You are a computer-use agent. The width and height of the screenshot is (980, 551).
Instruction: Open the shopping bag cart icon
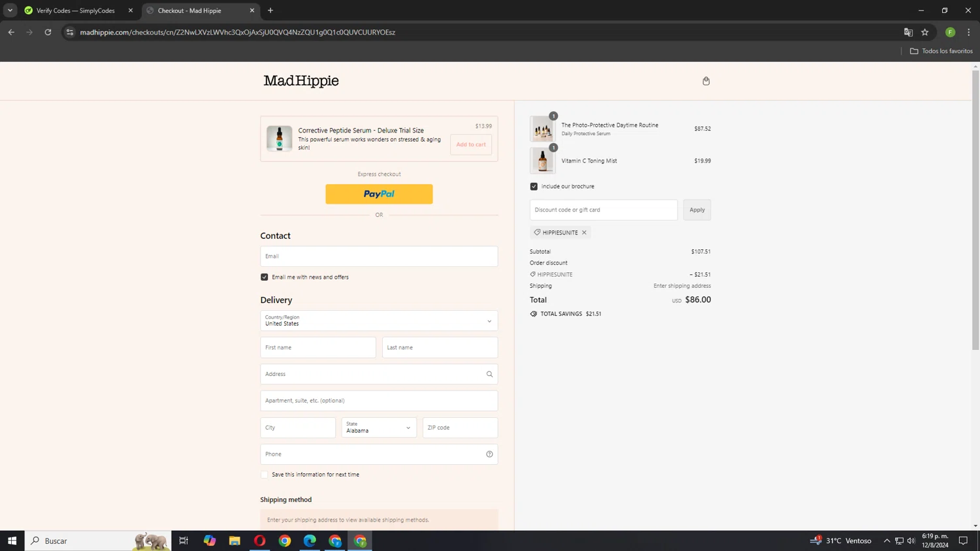tap(706, 81)
